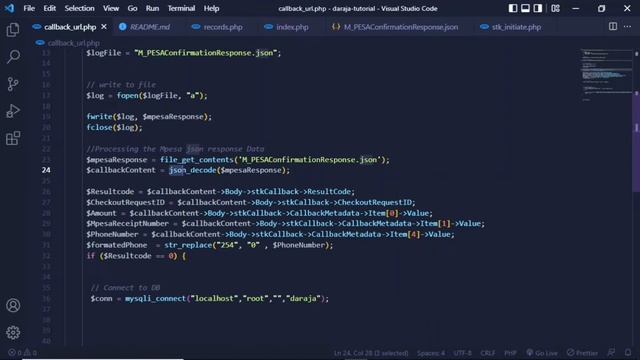
Task: Toggle secondary side bar layout button
Action: point(538,8)
